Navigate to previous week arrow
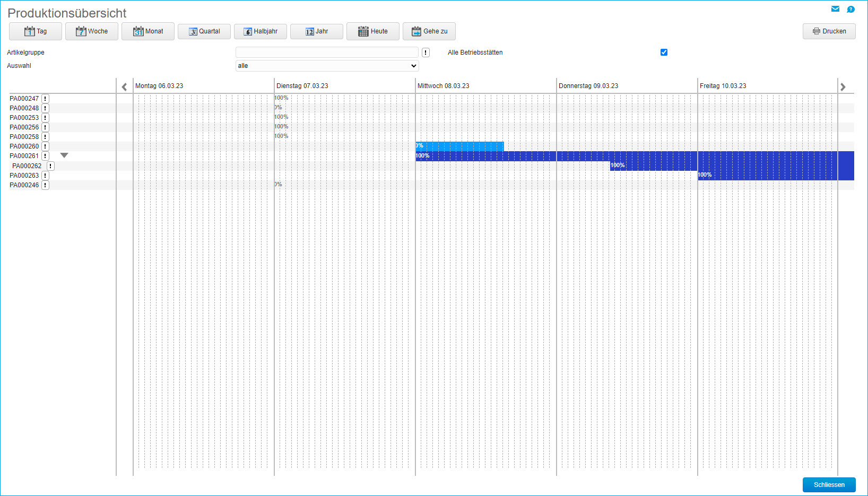The width and height of the screenshot is (868, 496). click(124, 87)
